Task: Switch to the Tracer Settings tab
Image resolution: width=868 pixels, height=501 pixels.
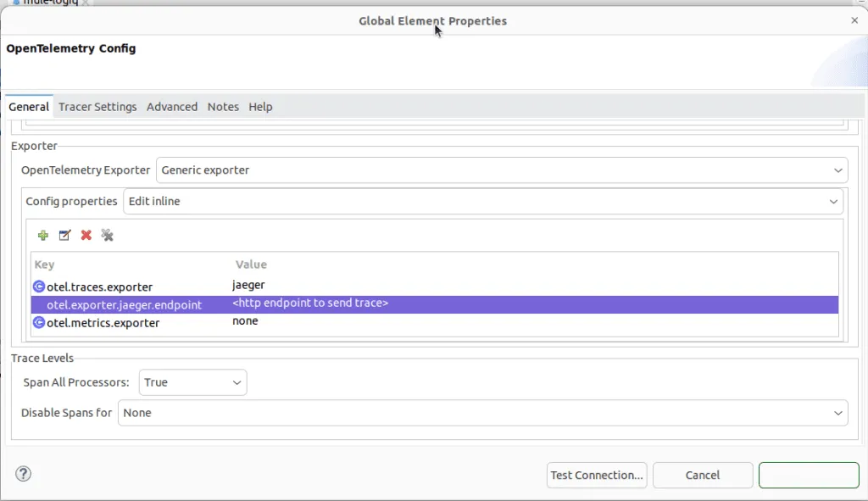Action: tap(97, 107)
